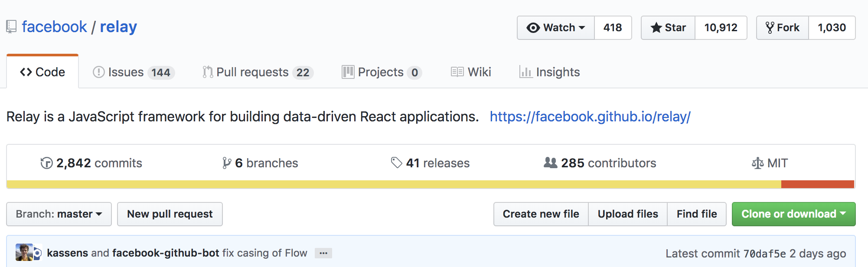Click the Pull requests merge icon
868x267 pixels.
coord(208,72)
